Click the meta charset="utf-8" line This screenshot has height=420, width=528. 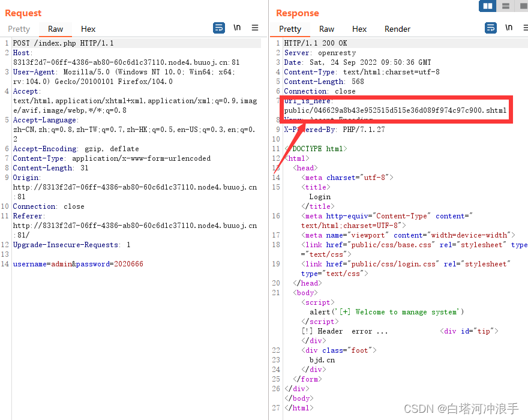[x=347, y=178]
